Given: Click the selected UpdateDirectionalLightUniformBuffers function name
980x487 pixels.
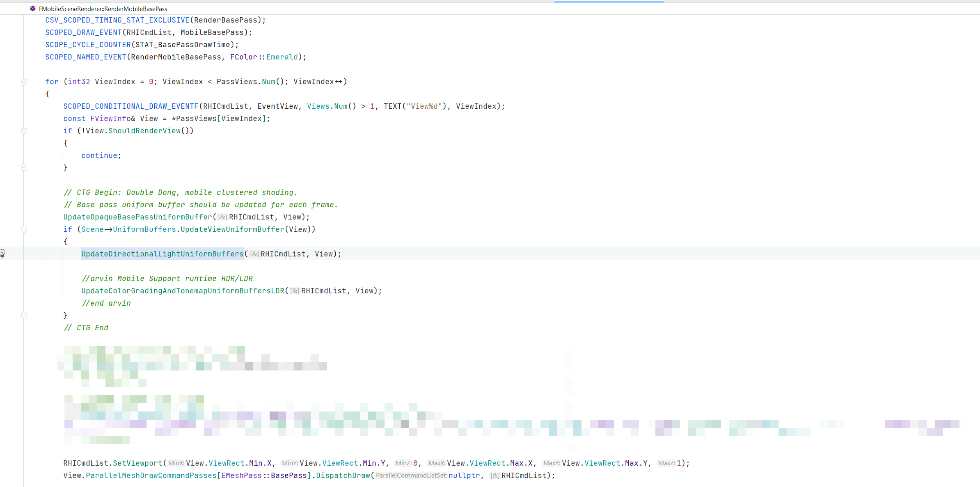Looking at the screenshot, I should 162,254.
